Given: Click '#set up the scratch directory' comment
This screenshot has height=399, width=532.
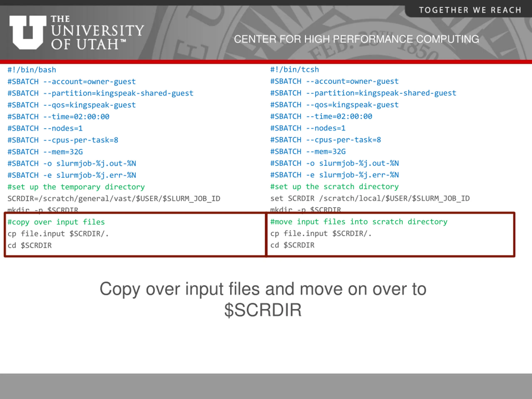Looking at the screenshot, I should coord(335,187).
